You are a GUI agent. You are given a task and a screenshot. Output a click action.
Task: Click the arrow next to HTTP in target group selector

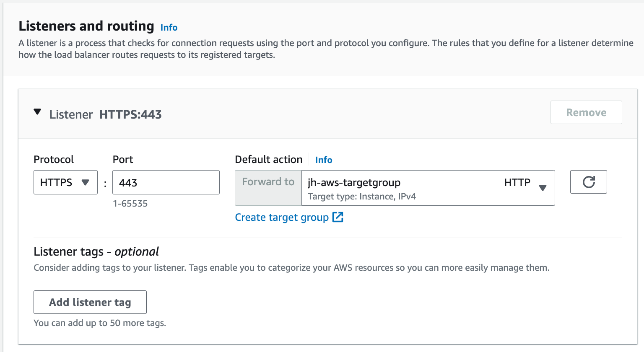(x=543, y=188)
